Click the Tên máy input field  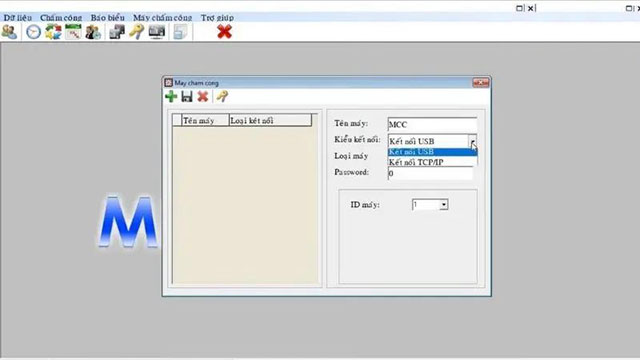[432, 124]
